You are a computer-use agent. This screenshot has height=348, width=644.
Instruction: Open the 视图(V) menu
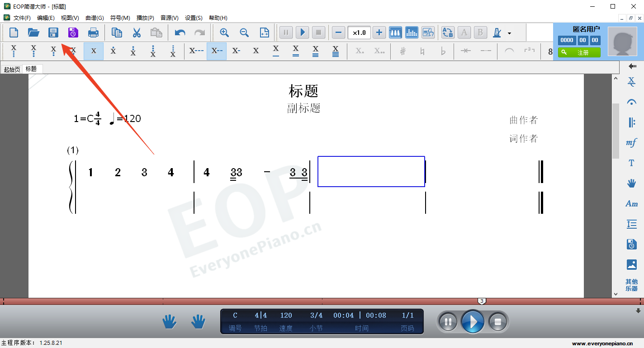[x=70, y=18]
